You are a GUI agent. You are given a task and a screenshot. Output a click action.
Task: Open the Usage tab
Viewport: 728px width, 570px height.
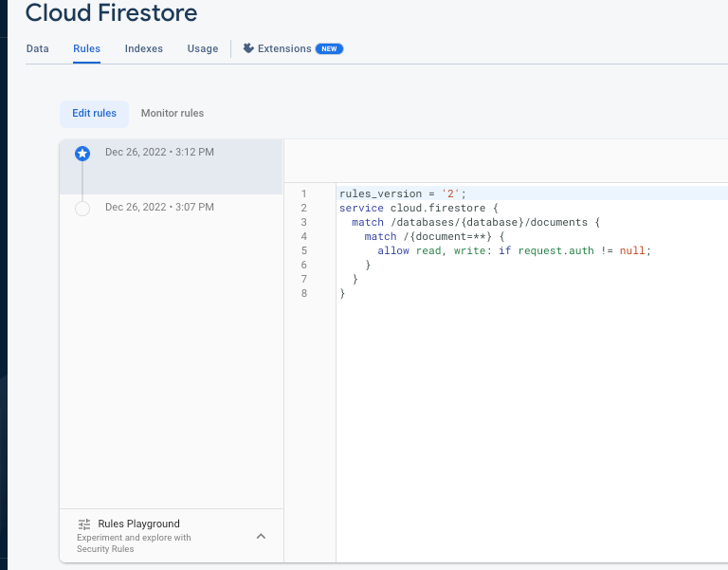pyautogui.click(x=203, y=48)
